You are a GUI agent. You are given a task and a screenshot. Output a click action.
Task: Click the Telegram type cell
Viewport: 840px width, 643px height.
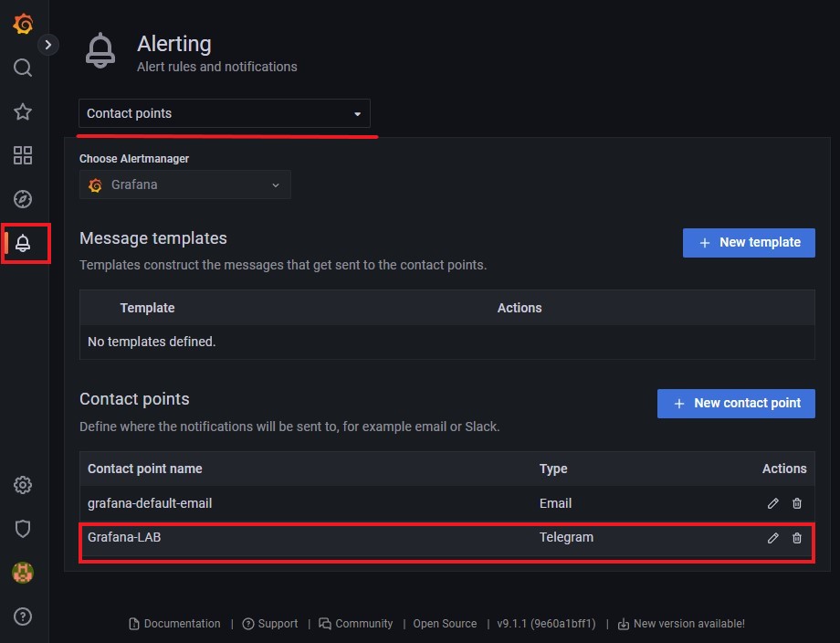pos(566,537)
